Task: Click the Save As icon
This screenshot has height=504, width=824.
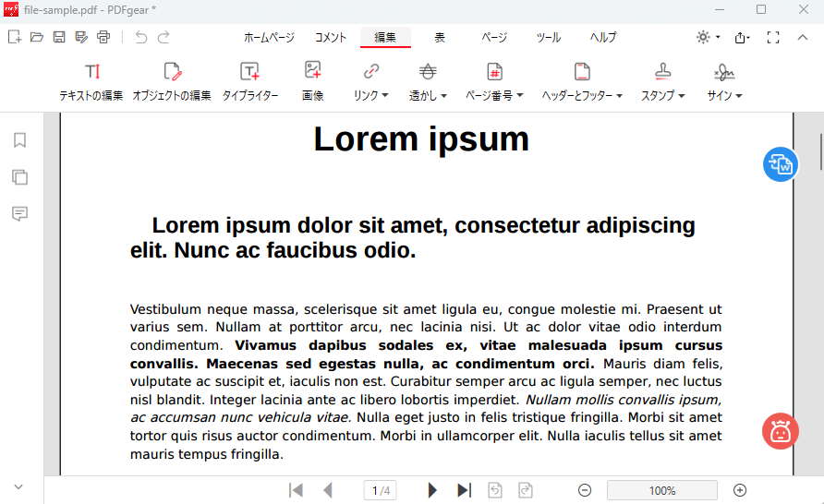Action: tap(81, 37)
